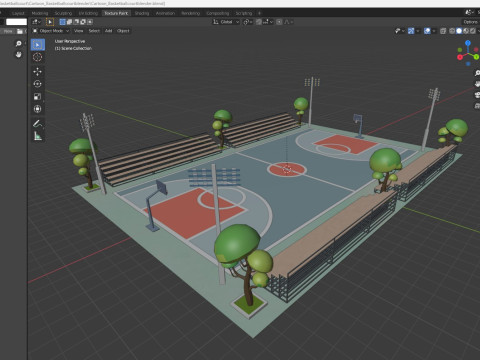Viewport: 480px width, 360px height.
Task: Click the red X axis on the navigation gizmo
Action: tap(460, 57)
